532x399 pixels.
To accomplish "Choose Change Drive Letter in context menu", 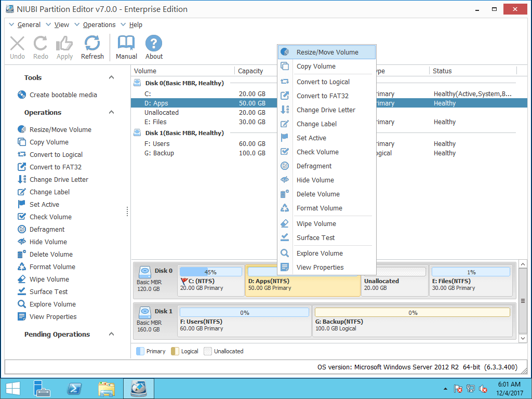I will (x=327, y=110).
